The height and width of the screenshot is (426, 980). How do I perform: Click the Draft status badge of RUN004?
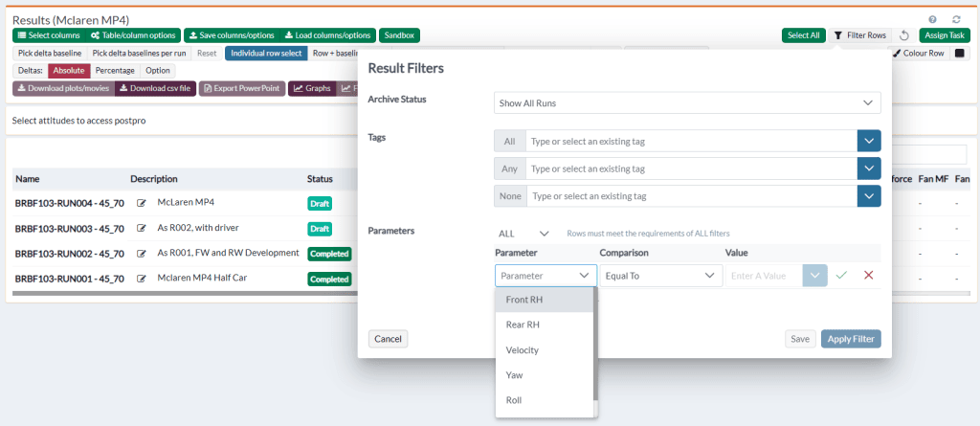[320, 203]
